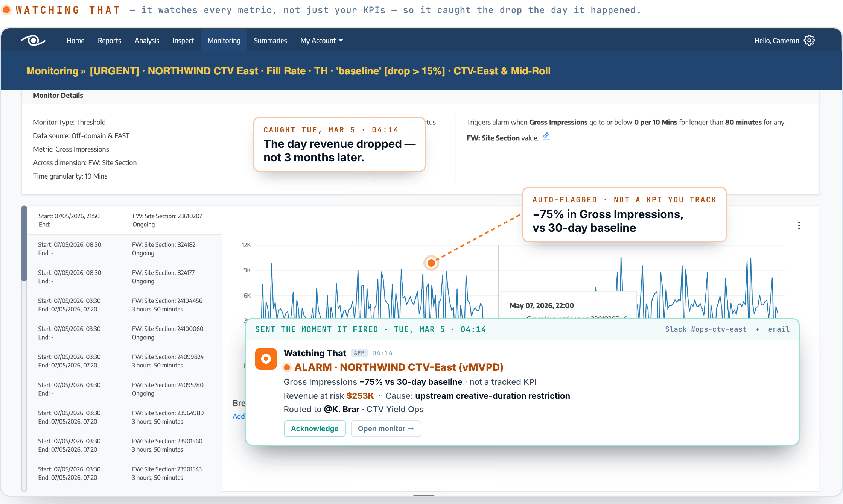Click the Data source: Off-domain & FAST line
The width and height of the screenshot is (843, 504).
point(81,136)
